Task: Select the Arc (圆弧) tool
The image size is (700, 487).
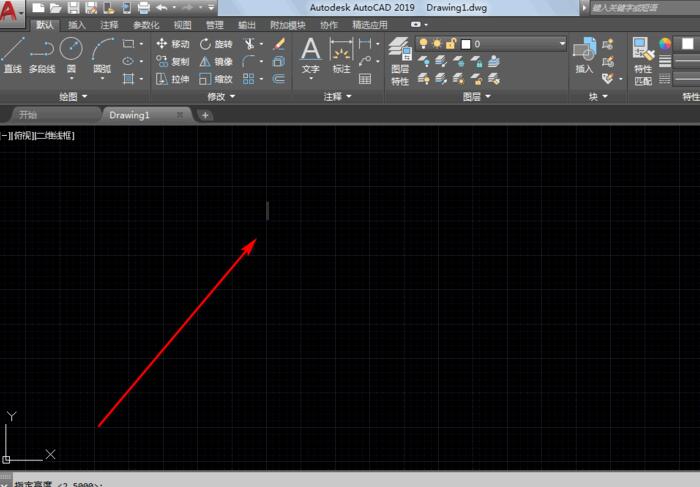Action: (102, 54)
